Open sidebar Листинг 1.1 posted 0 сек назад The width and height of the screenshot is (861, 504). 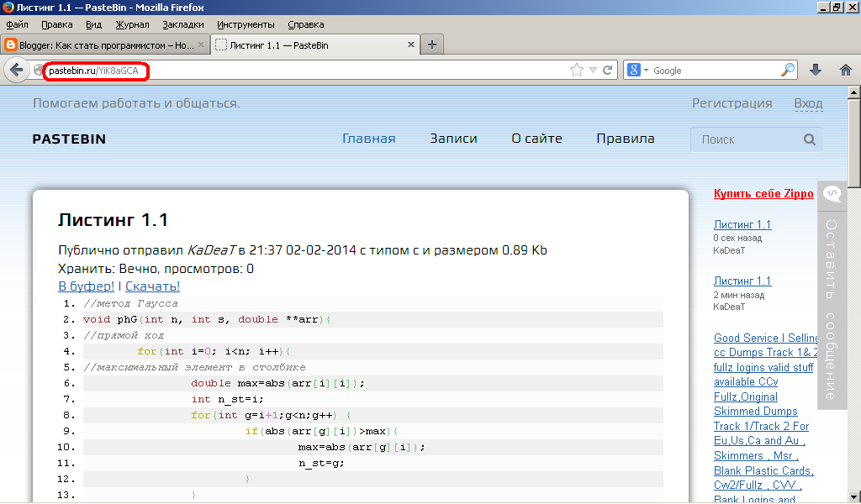(742, 224)
